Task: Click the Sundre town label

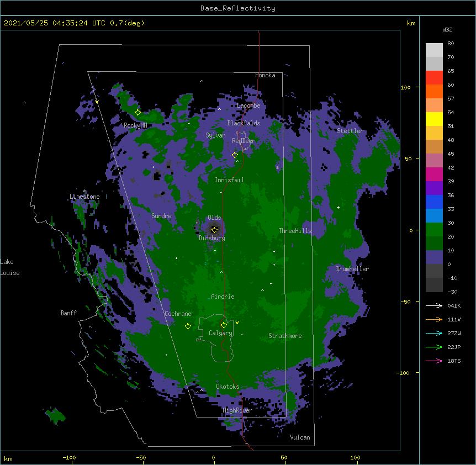Action: pyautogui.click(x=161, y=216)
